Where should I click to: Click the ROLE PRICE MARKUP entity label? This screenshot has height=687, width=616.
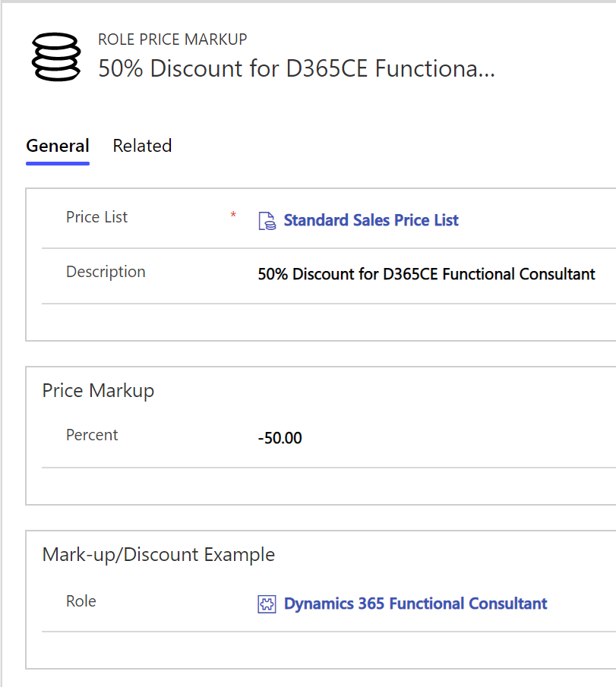[x=172, y=39]
